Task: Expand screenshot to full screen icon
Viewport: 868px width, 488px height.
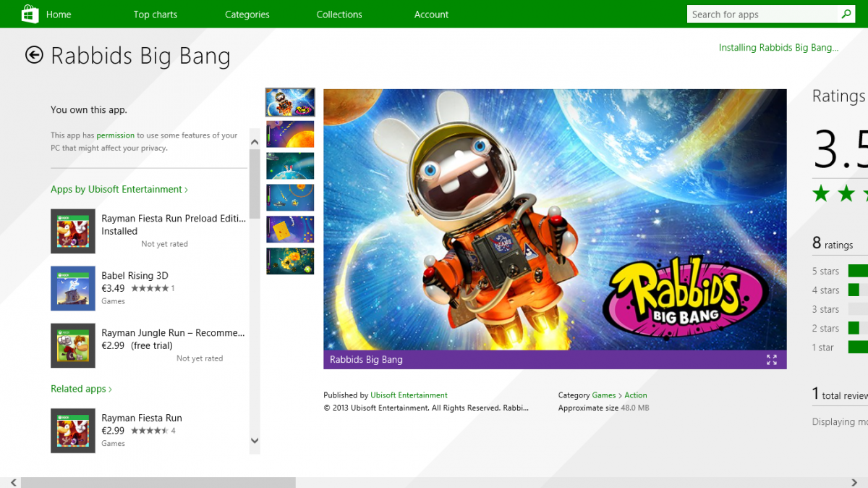Action: [x=772, y=360]
